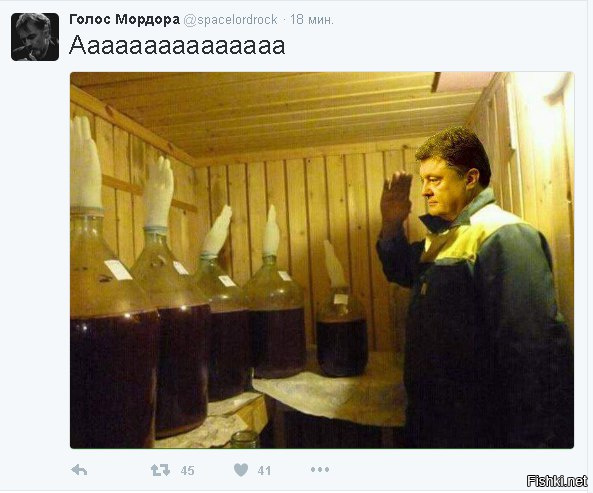Click the white cloth on the table in the photo

(329, 393)
